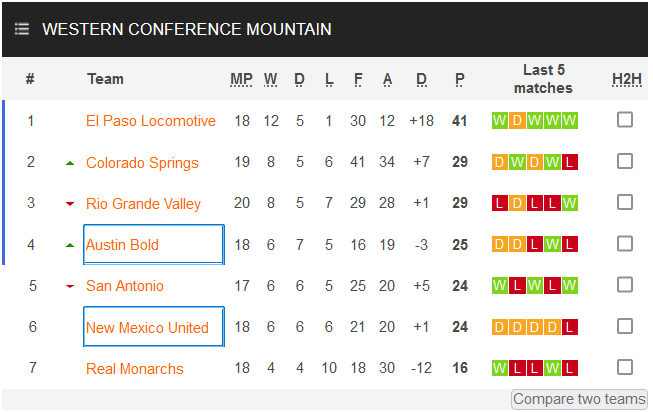The image size is (653, 412).
Task: Sort standings by P points column
Action: pyautogui.click(x=460, y=79)
